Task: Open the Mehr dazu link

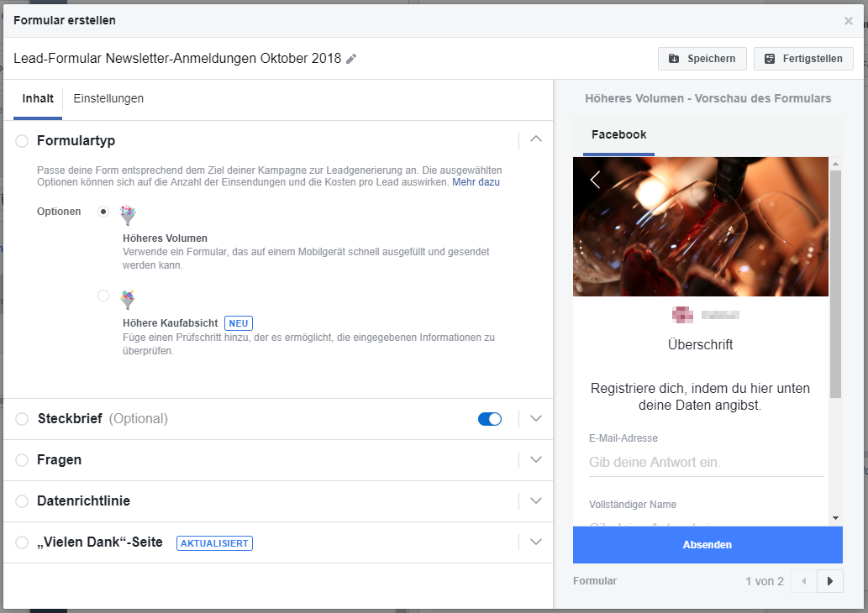Action: (476, 182)
